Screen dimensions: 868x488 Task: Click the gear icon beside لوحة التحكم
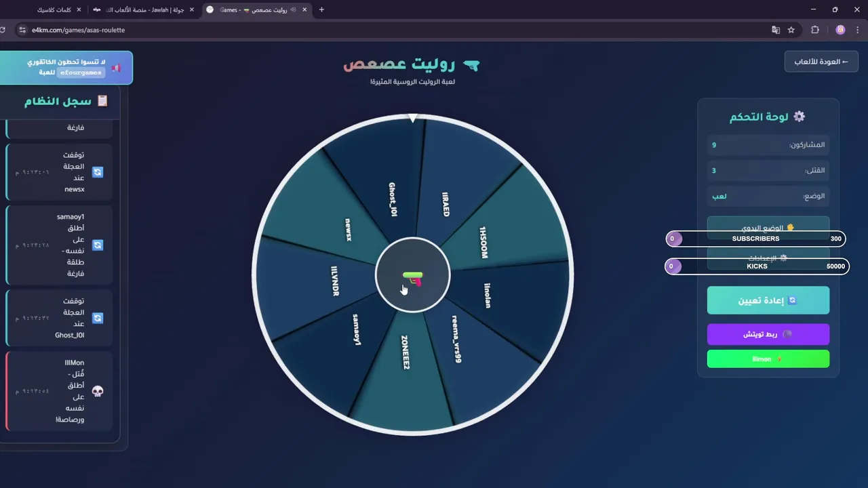point(800,117)
